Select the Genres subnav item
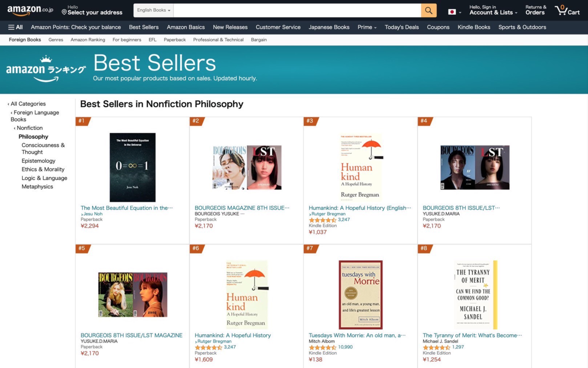The height and width of the screenshot is (368, 588). point(56,40)
